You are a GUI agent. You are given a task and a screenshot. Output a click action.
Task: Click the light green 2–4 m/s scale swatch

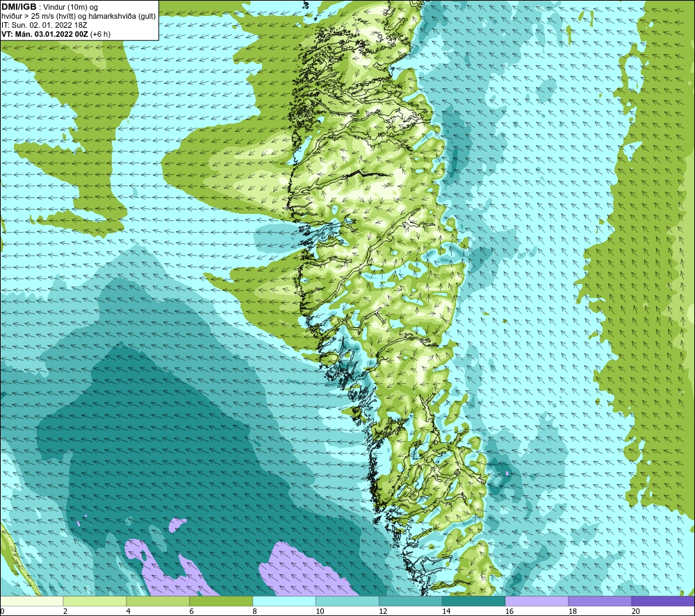[95, 601]
